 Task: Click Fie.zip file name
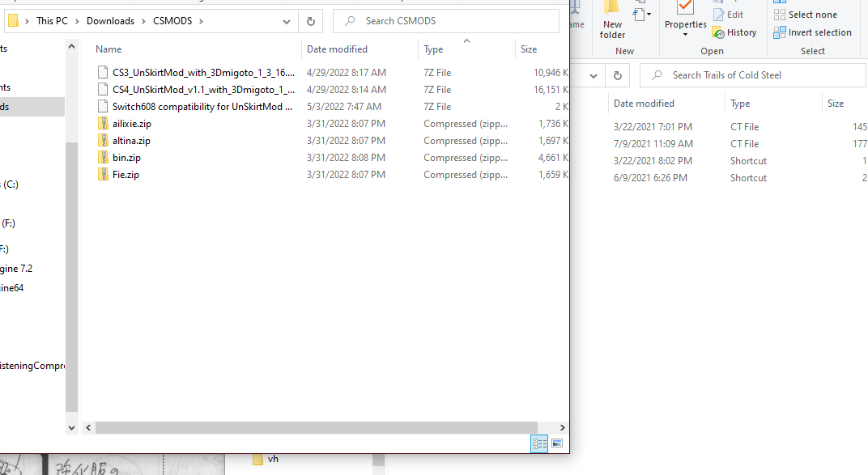126,175
